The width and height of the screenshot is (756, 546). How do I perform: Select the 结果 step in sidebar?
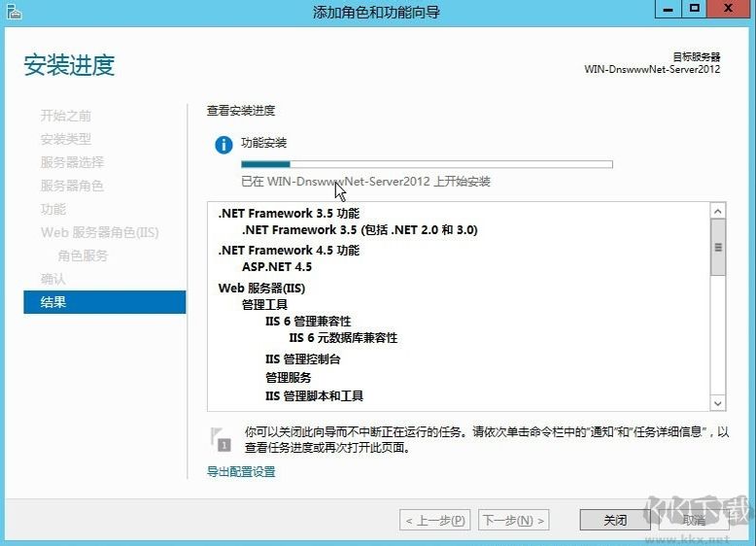[104, 302]
